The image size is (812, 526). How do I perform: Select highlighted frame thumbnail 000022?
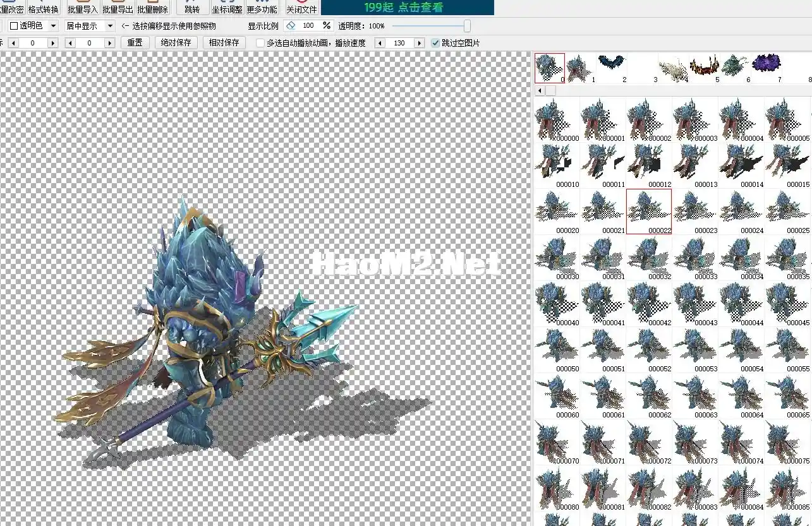click(x=649, y=212)
